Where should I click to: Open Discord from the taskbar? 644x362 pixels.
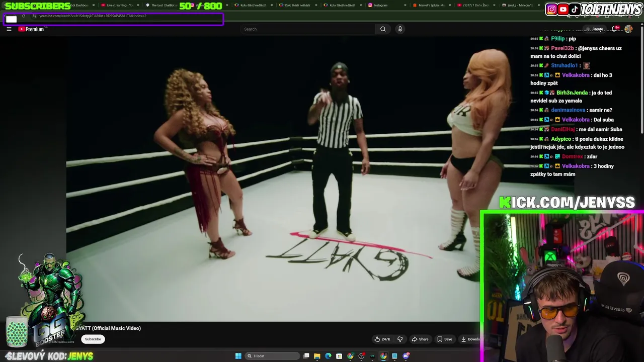[x=406, y=356]
